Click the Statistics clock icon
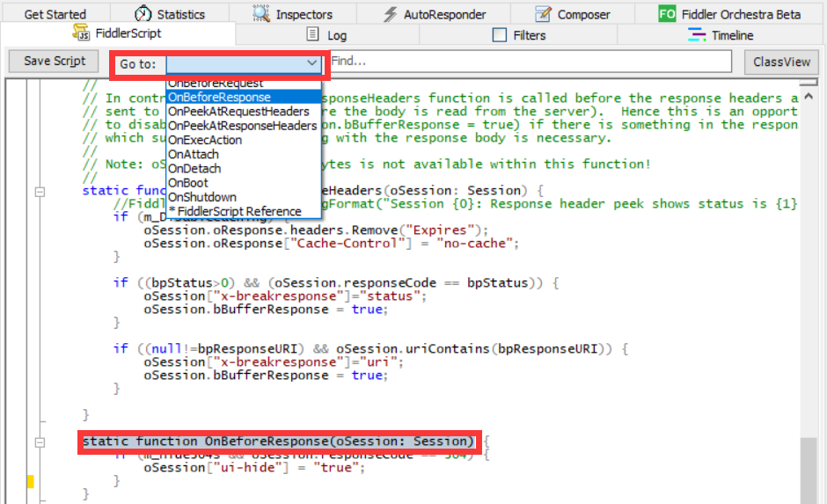 143,14
